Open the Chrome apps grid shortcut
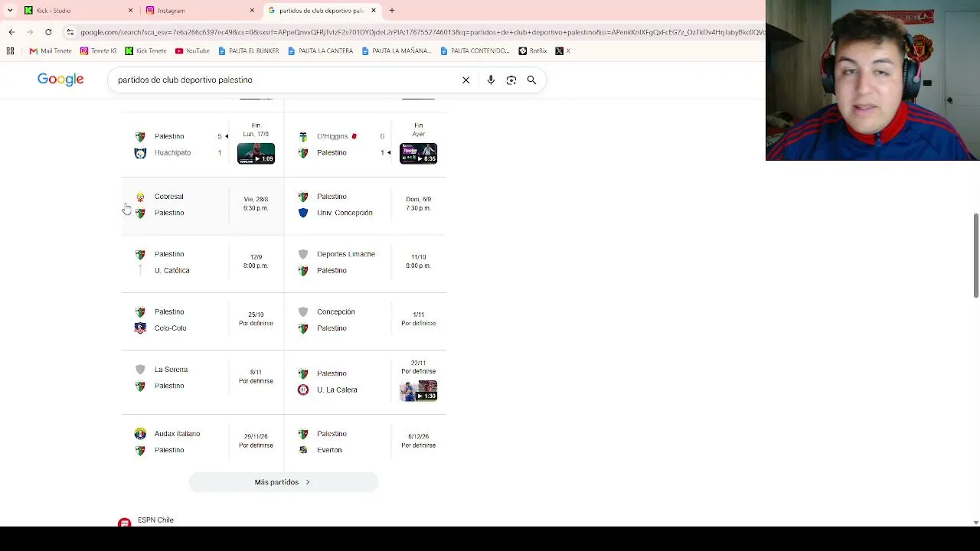 [10, 51]
